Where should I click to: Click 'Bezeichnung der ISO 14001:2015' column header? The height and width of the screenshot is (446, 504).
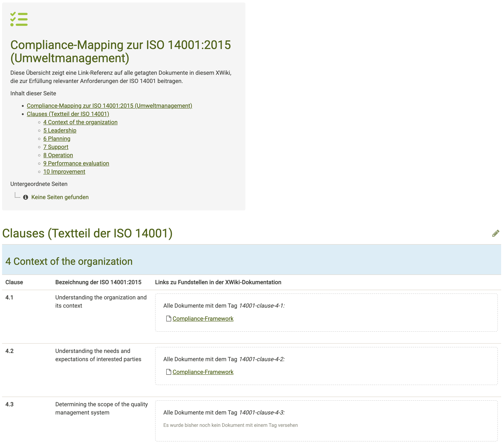[x=98, y=282]
